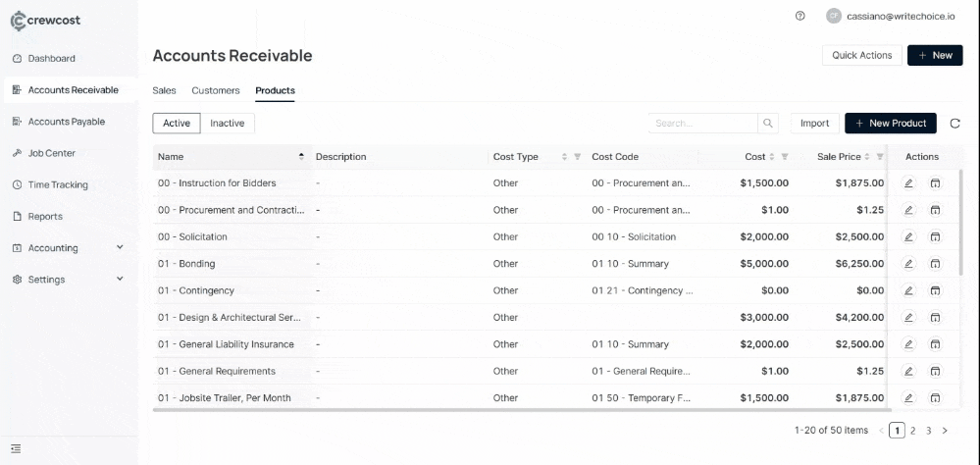Click edit icon for 01 - Contingency
980x465 pixels.
[x=908, y=291]
